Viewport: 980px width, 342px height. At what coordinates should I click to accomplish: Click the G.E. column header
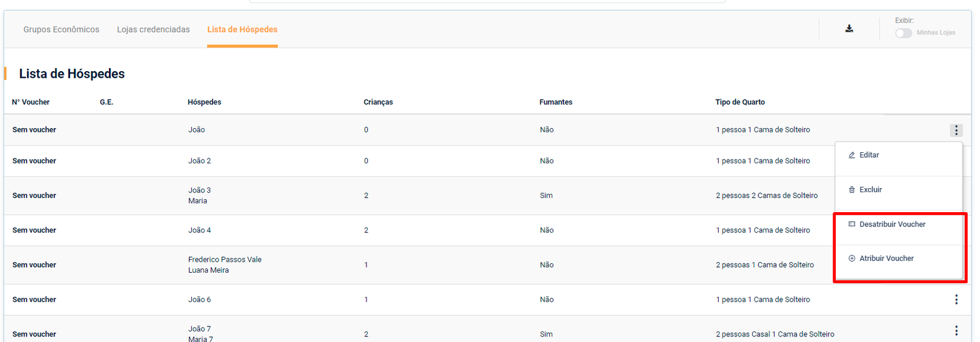click(106, 102)
